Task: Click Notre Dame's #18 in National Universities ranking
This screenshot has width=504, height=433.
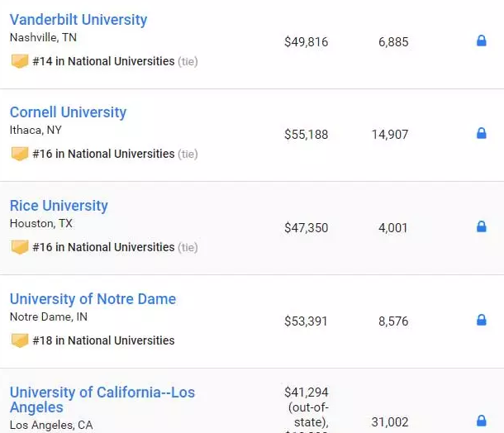Action: pos(103,340)
